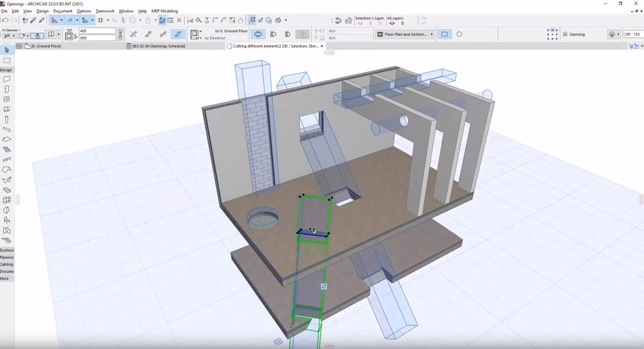Screen dimensions: 644x349
Task: Expand the Cabling toolbox group
Action: click(7, 264)
